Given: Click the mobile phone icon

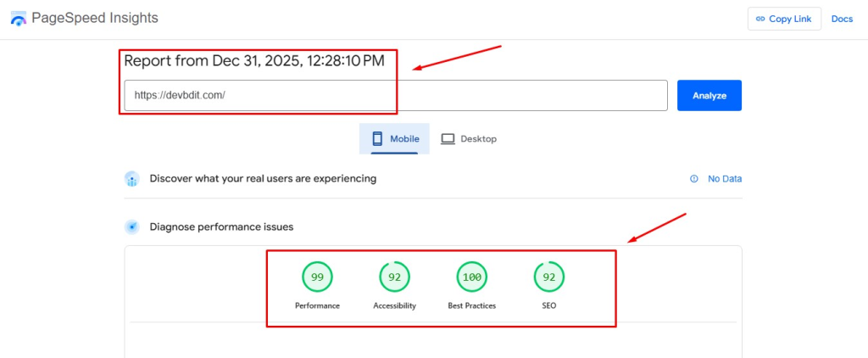Looking at the screenshot, I should [377, 138].
